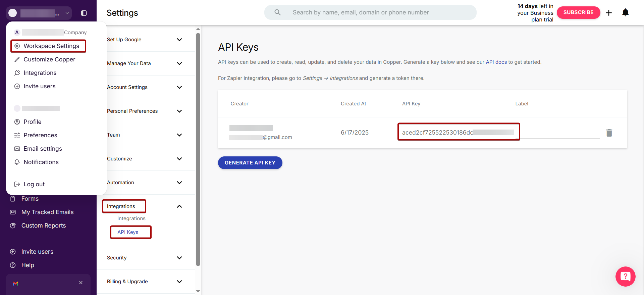Click the Custom Reports chart icon
Viewport: 644px width, 295px height.
[13, 226]
